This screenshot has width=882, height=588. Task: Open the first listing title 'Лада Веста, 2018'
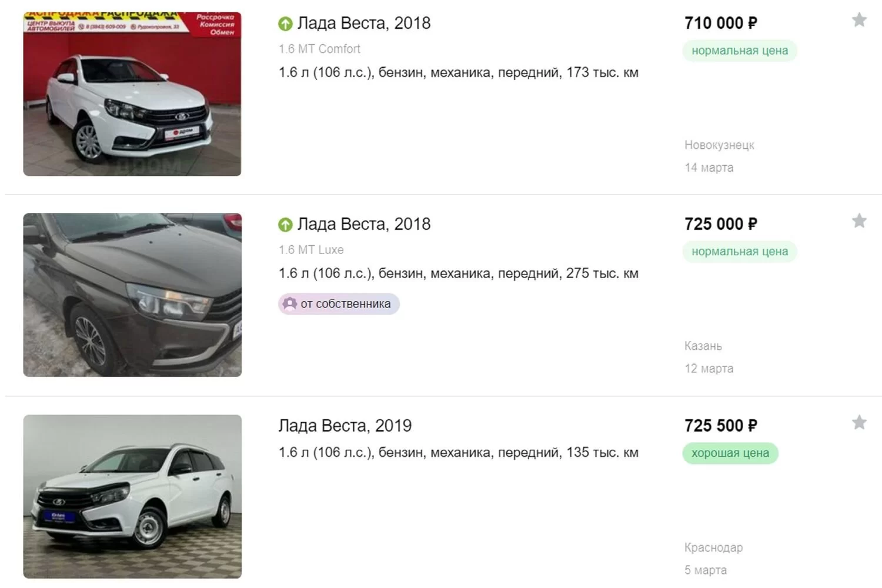(363, 24)
